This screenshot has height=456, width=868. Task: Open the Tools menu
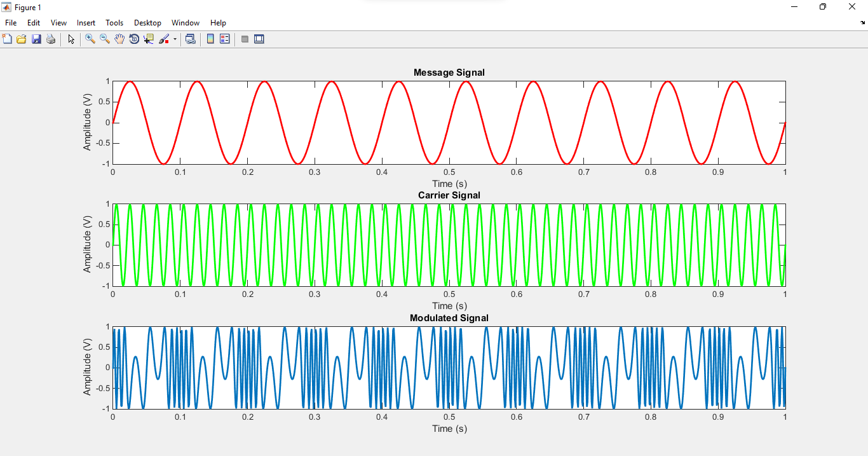(x=114, y=23)
